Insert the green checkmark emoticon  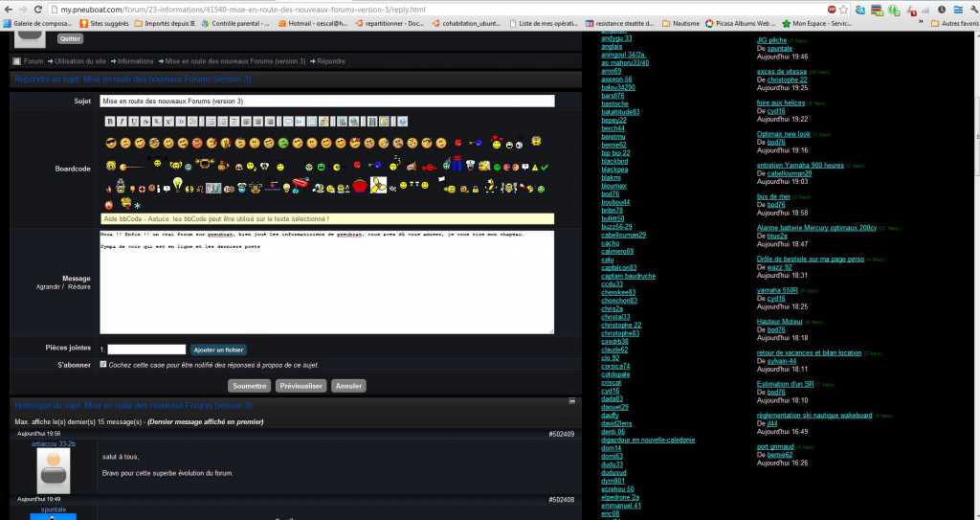544,166
